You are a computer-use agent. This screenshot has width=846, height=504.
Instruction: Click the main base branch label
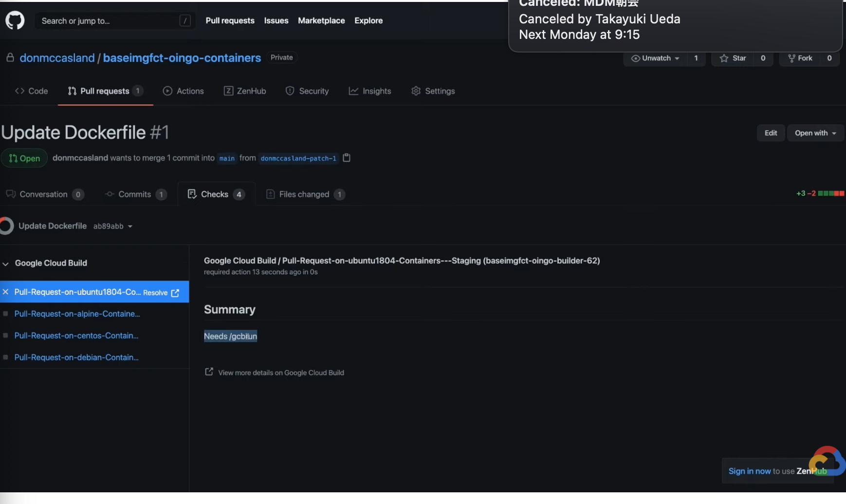pyautogui.click(x=227, y=158)
